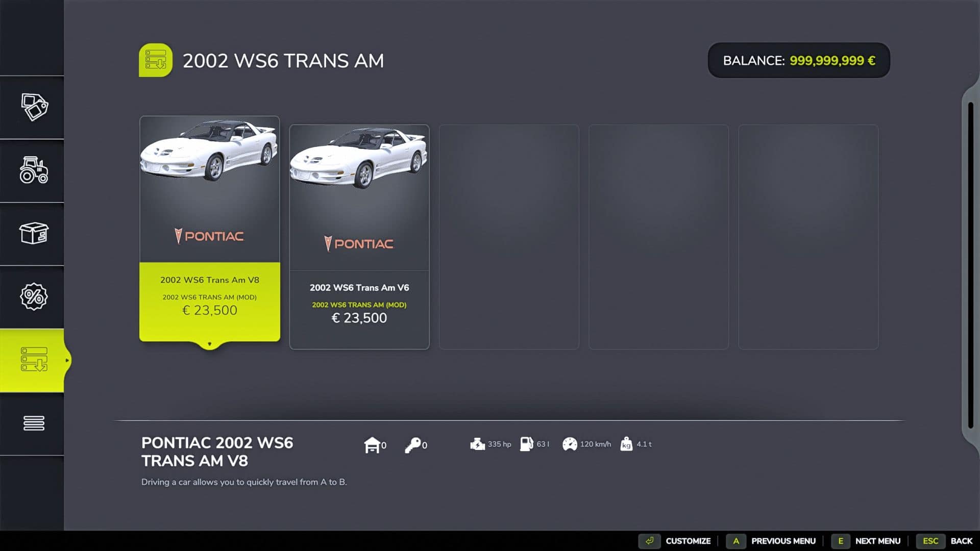Click the V8 car preview image
Screen dimensions: 980x551
(x=210, y=150)
